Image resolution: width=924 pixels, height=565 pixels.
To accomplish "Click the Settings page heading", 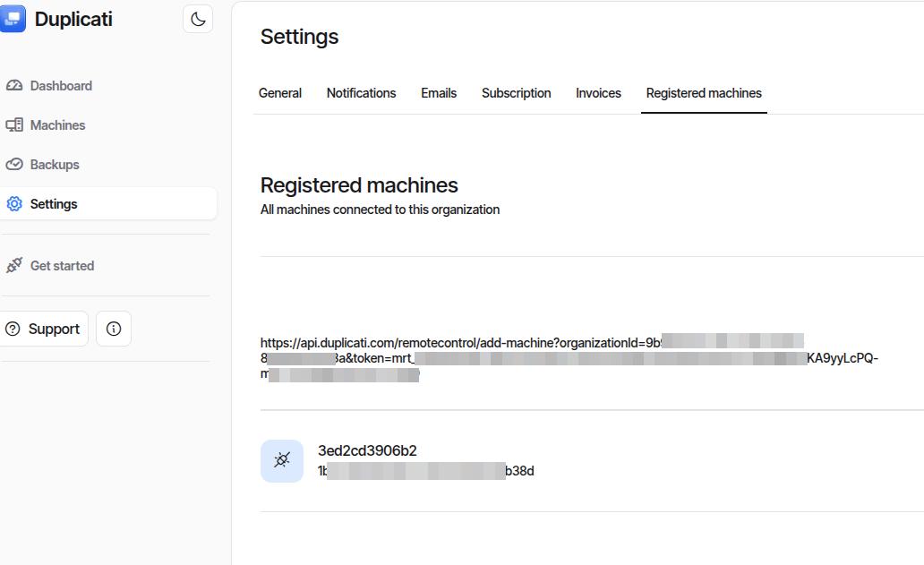I will click(x=299, y=37).
